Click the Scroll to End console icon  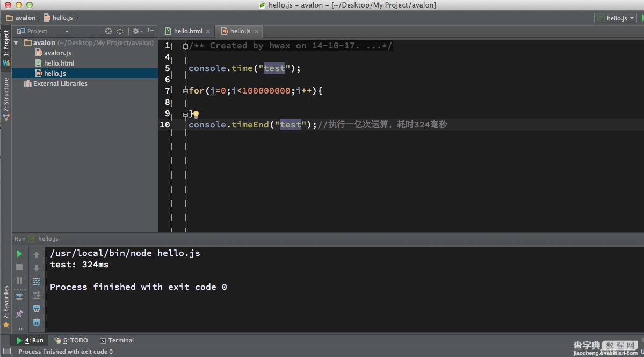click(37, 295)
